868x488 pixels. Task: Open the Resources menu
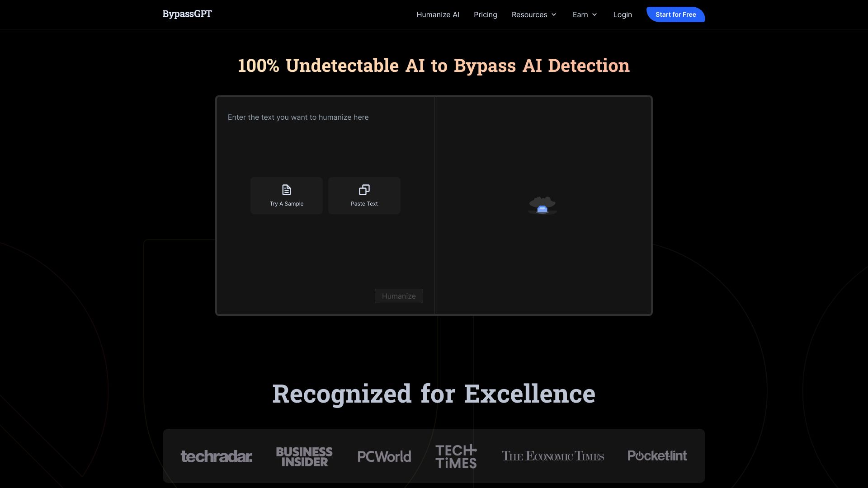(529, 14)
